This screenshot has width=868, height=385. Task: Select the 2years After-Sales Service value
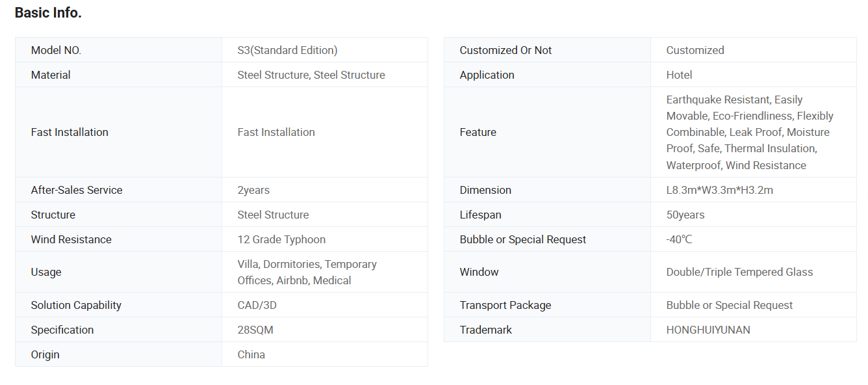pos(253,190)
